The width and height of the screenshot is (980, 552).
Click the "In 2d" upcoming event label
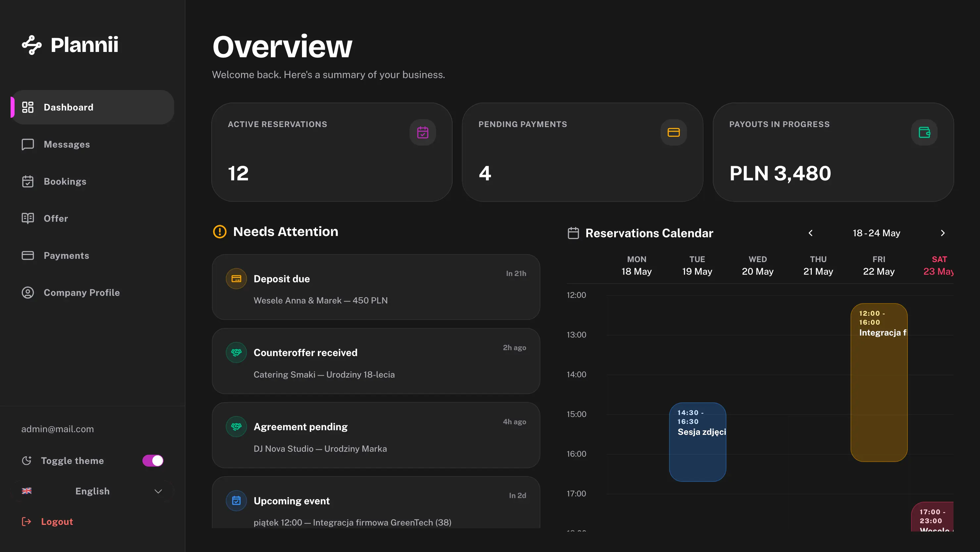coord(518,495)
